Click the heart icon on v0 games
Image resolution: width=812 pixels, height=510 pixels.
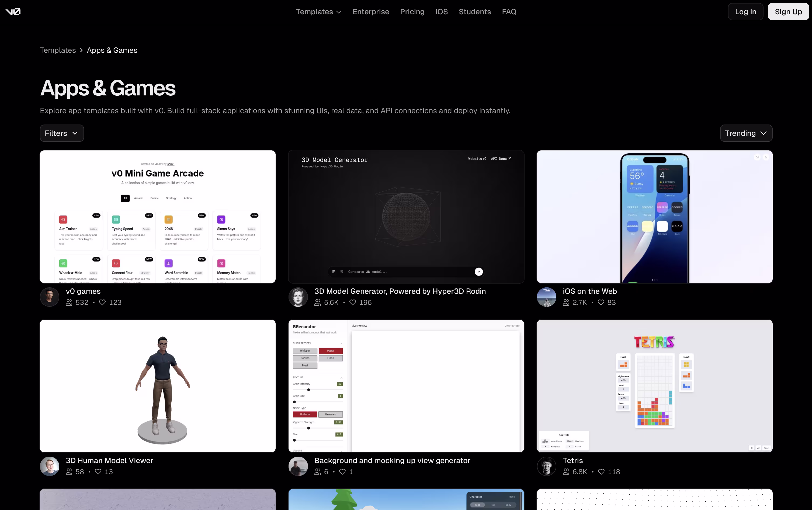click(102, 302)
